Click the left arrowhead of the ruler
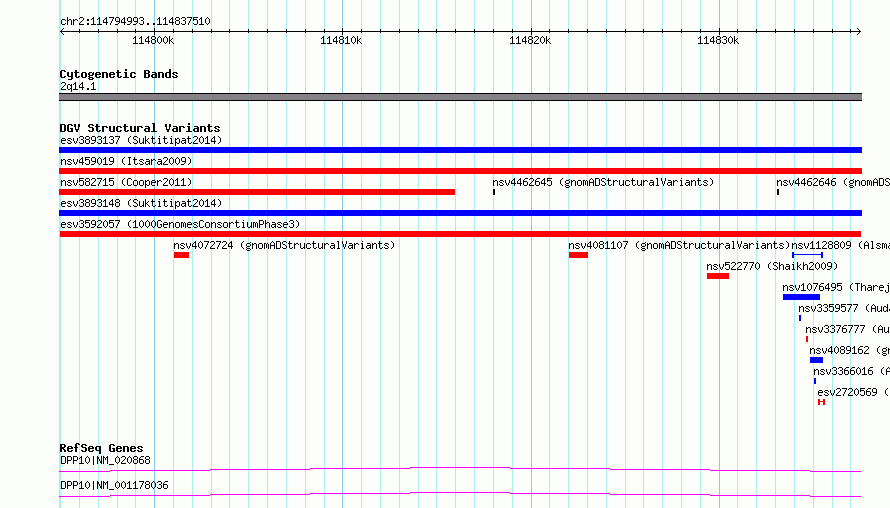 pos(62,31)
